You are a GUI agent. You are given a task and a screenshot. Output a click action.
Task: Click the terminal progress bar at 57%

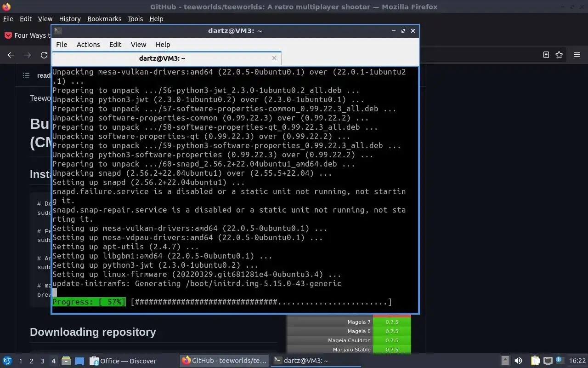coord(222,302)
